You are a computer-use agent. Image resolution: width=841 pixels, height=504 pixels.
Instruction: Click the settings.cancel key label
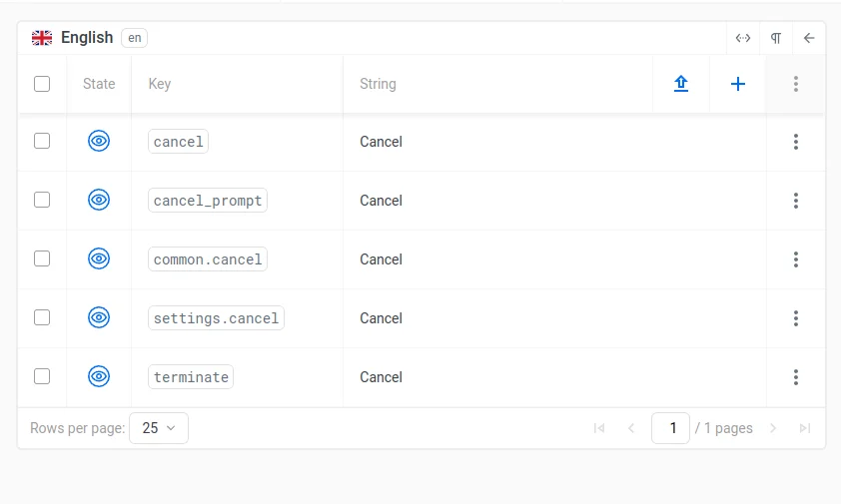tap(217, 318)
